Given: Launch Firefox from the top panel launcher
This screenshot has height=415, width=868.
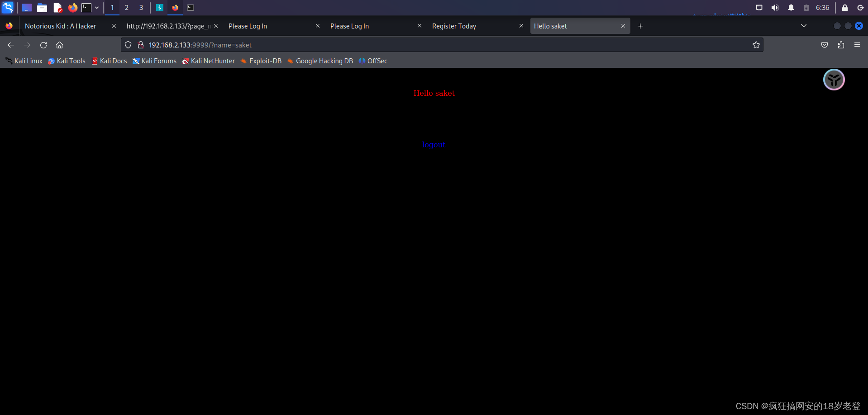Looking at the screenshot, I should tap(72, 8).
